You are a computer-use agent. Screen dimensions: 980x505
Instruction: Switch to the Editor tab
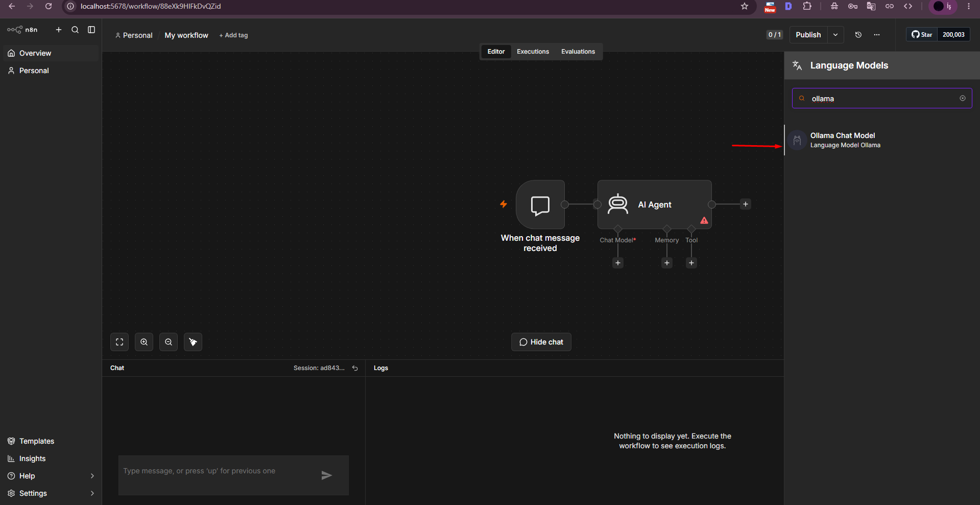(496, 52)
